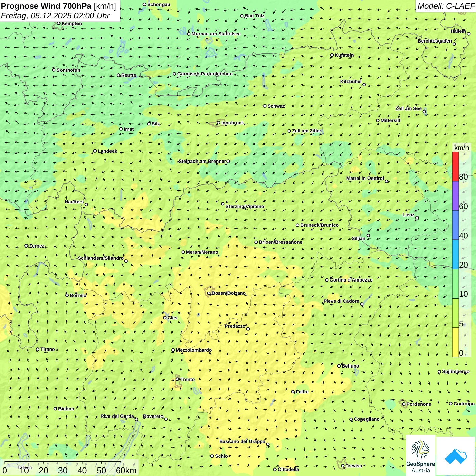Image resolution: width=476 pixels, height=476 pixels.
Task: Click the Modell: C-LAEF label
Action: pos(446,6)
